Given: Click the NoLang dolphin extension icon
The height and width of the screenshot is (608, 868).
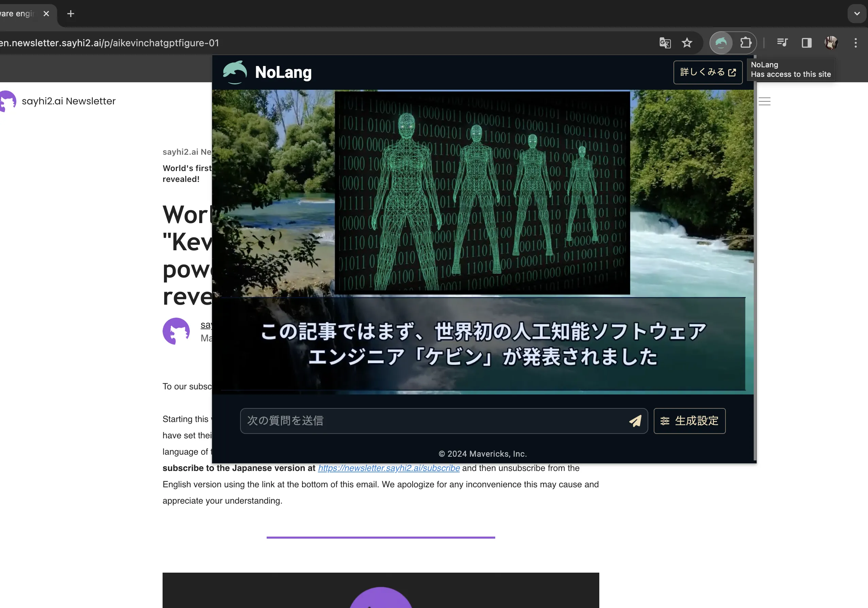Looking at the screenshot, I should pyautogui.click(x=721, y=43).
